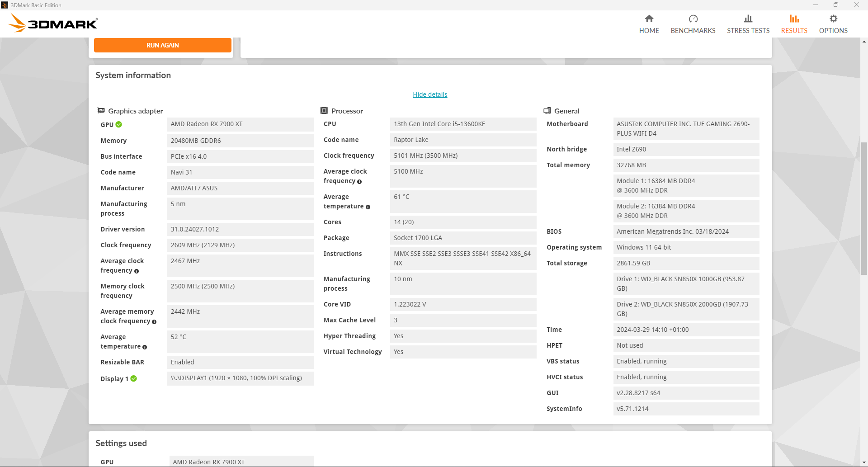
Task: Click the BIOS American Megatrends value
Action: [x=686, y=231]
